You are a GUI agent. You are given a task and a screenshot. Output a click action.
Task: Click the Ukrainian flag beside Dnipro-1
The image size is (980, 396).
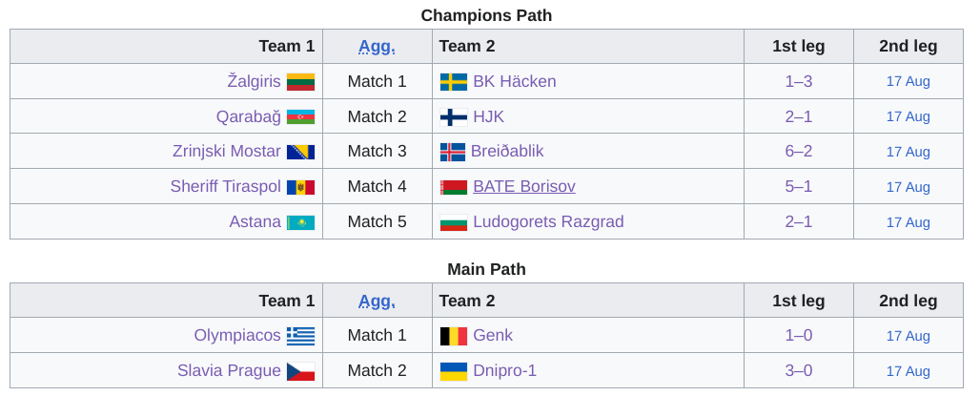454,371
